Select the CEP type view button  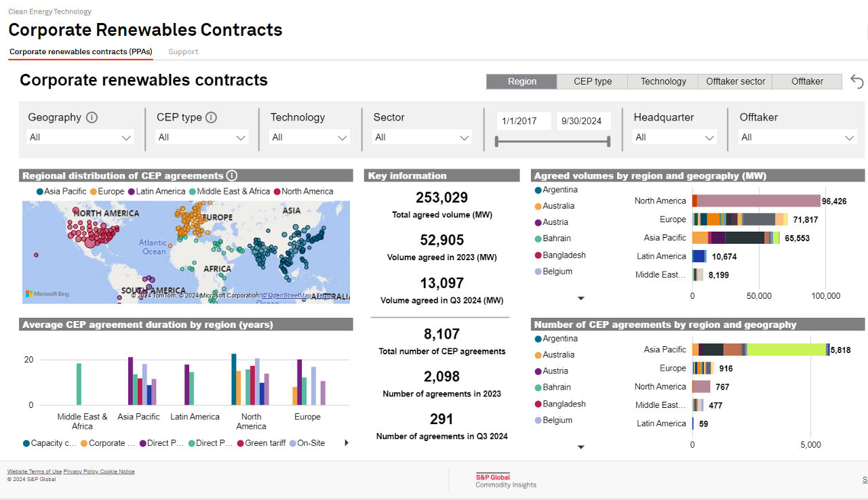pos(593,81)
